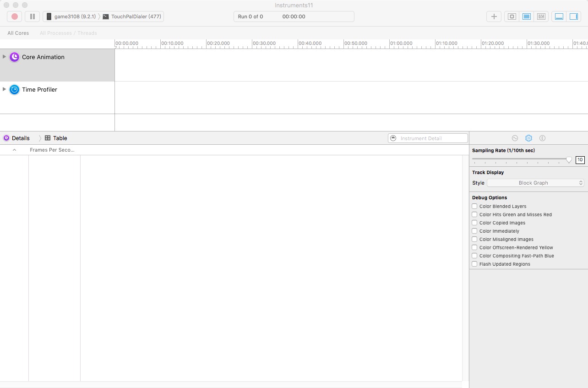Screen dimensions: 588x388
Task: Switch to the CPU strategy view
Action: 512,16
